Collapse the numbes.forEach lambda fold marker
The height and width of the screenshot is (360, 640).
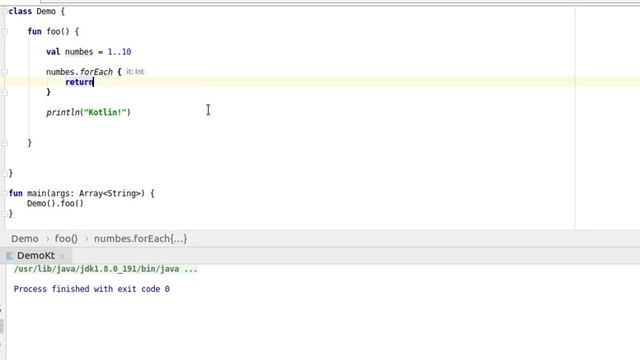pyautogui.click(x=4, y=72)
